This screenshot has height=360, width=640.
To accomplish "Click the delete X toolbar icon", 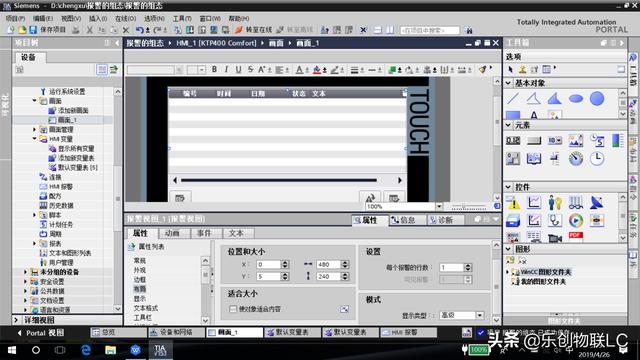I will click(126, 30).
